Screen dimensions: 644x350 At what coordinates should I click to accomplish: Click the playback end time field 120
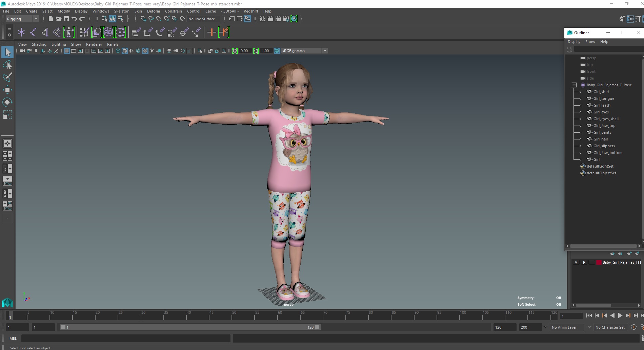pos(504,327)
